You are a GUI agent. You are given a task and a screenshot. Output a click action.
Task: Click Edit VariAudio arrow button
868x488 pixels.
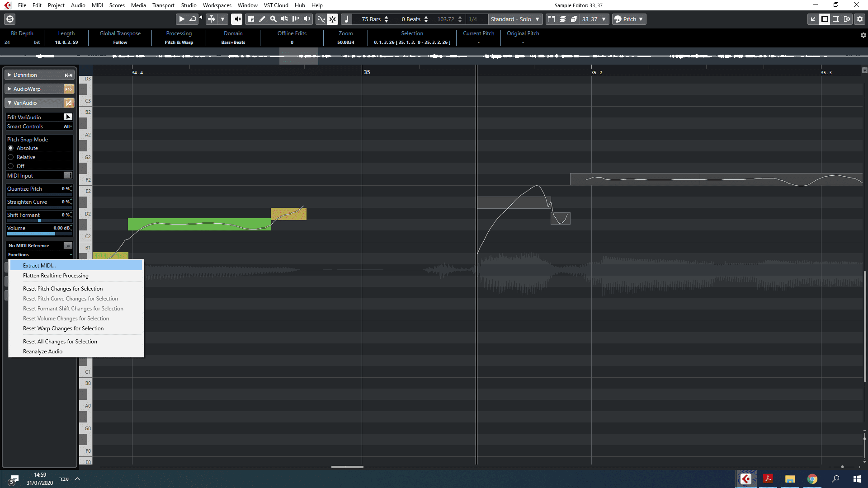tap(68, 117)
